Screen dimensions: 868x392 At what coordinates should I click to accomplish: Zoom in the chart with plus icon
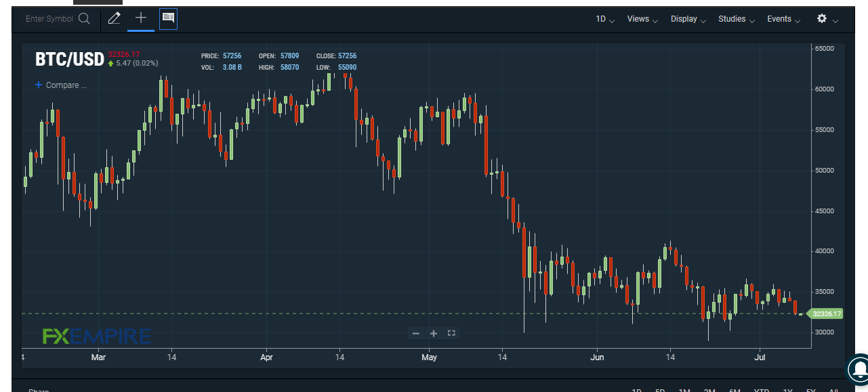pos(434,333)
